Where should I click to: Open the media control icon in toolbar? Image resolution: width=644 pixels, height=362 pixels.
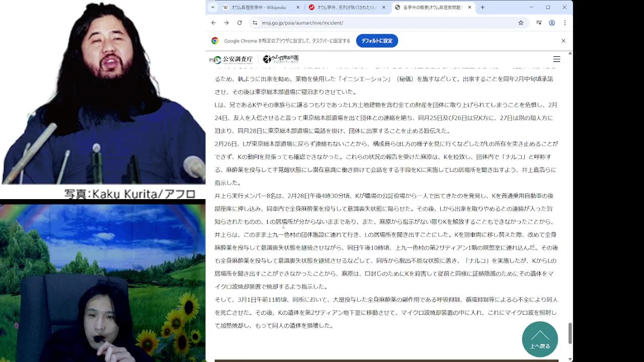pos(539,23)
